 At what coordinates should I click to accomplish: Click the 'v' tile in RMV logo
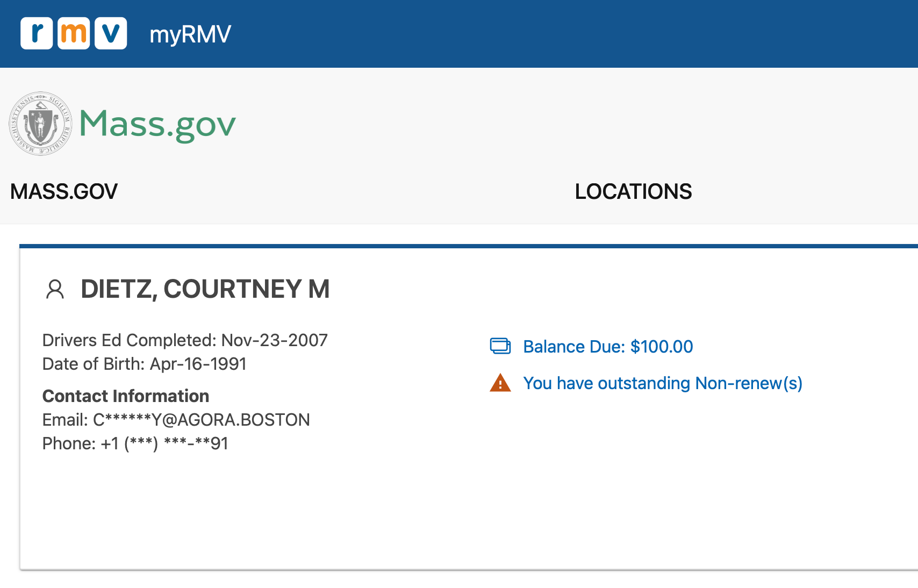(x=111, y=33)
